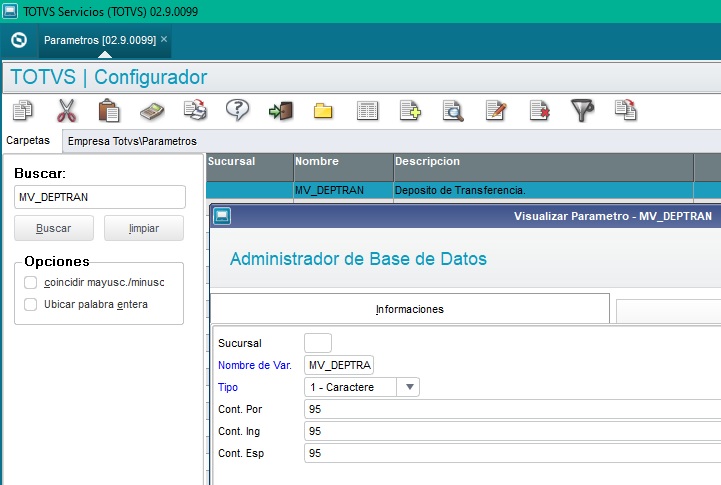721x485 pixels.
Task: Click the TOTVS circular logo icon
Action: coord(19,40)
